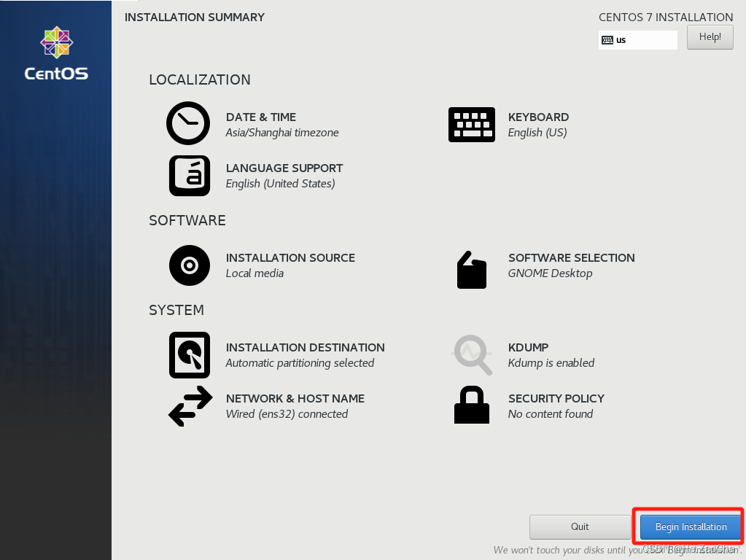This screenshot has width=746, height=560.
Task: Select NETWORK & HOST NAME label
Action: (x=295, y=398)
